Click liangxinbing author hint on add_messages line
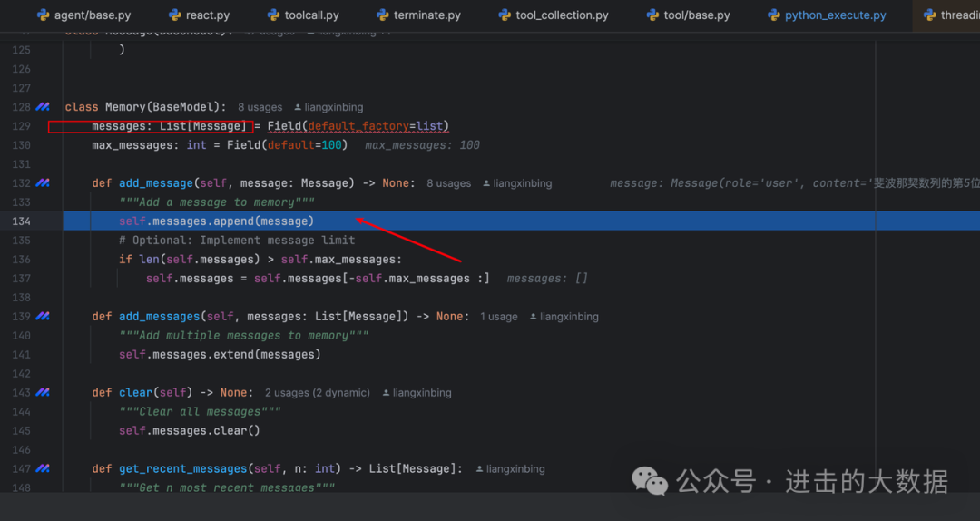Screen dimensions: 980x521 [x=564, y=317]
